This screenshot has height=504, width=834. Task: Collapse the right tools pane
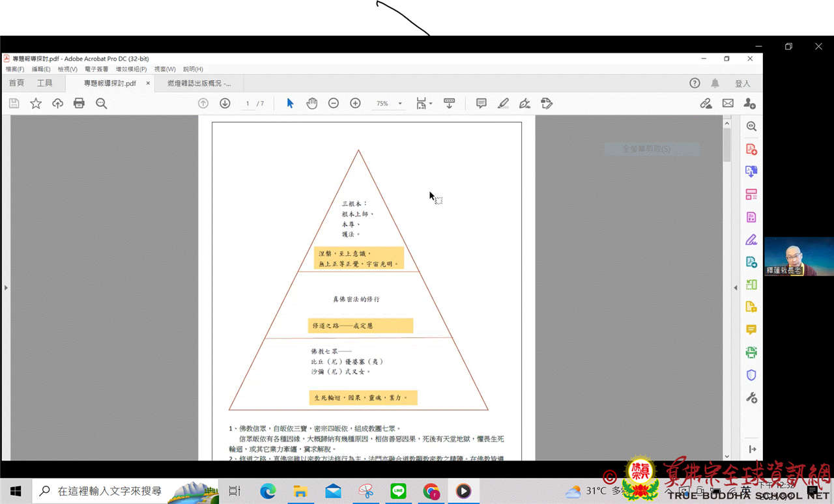[736, 287]
